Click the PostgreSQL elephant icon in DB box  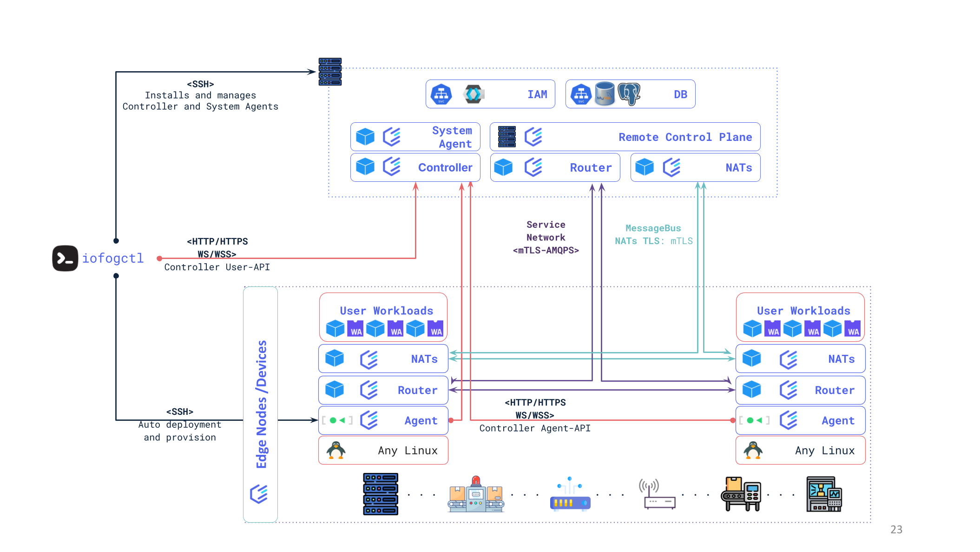tap(629, 94)
